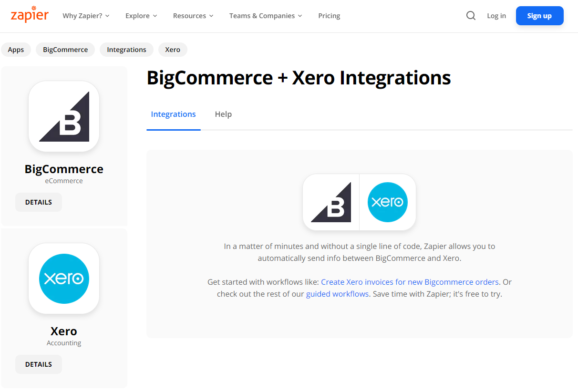Open Create Xero invoices for new Bigcommerce orders link

[x=410, y=282]
